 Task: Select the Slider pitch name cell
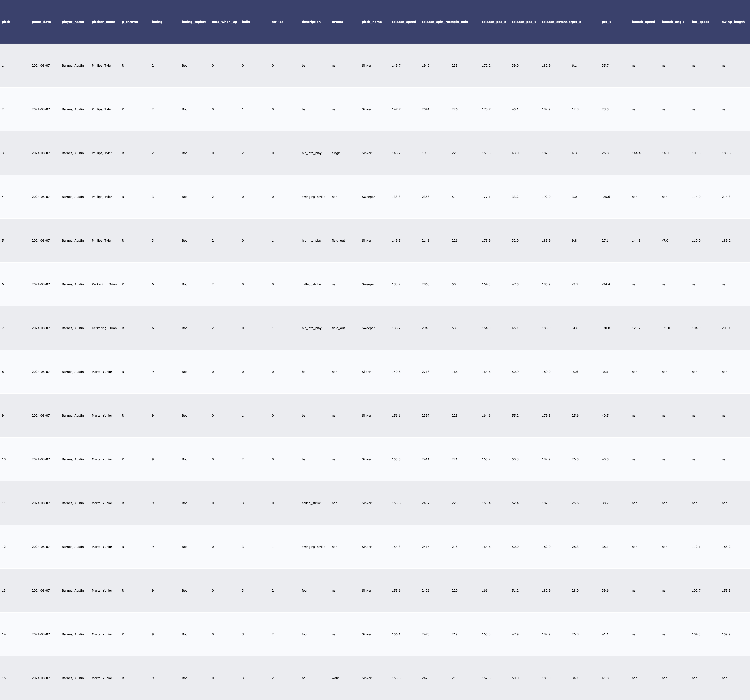tap(366, 372)
